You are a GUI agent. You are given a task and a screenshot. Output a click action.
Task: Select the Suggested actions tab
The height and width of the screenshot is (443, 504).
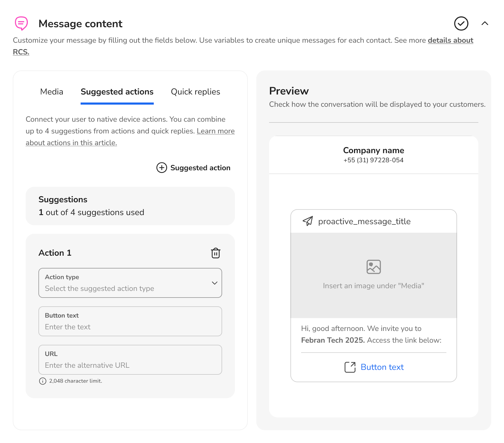coord(117,92)
